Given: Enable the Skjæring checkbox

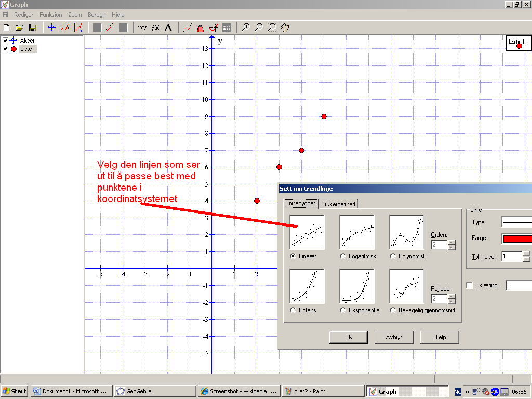Looking at the screenshot, I should 470,285.
